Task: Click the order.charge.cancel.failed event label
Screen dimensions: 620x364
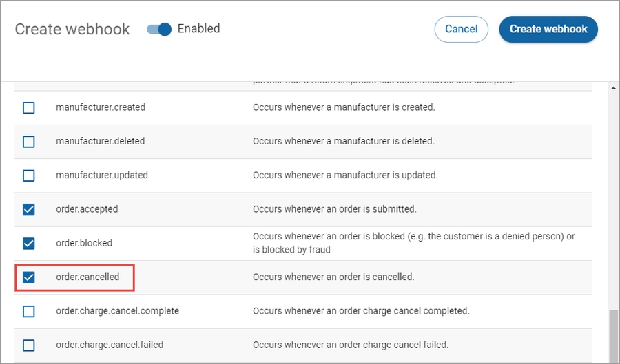Action: pos(110,345)
